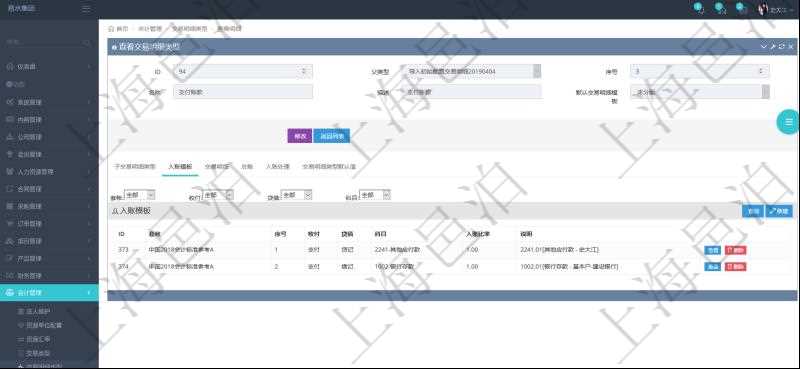Viewport: 800px width, 369px height.
Task: Click the ID field stepper arrows
Action: pos(304,71)
